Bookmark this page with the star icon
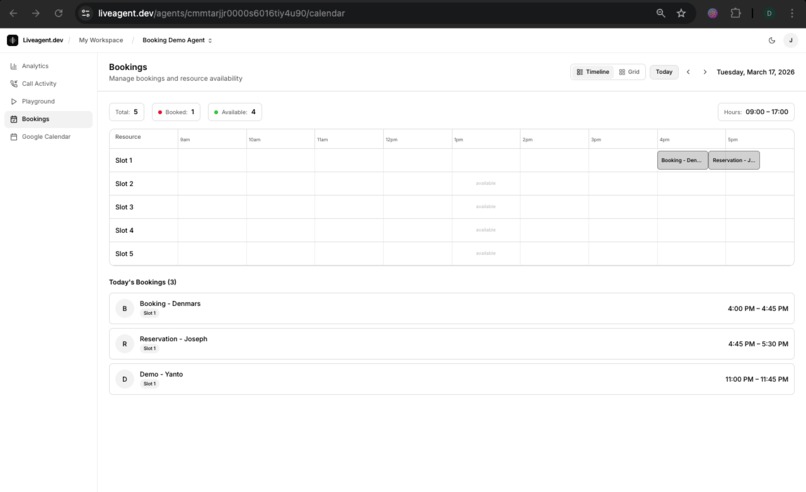Image resolution: width=806 pixels, height=492 pixels. [x=681, y=13]
